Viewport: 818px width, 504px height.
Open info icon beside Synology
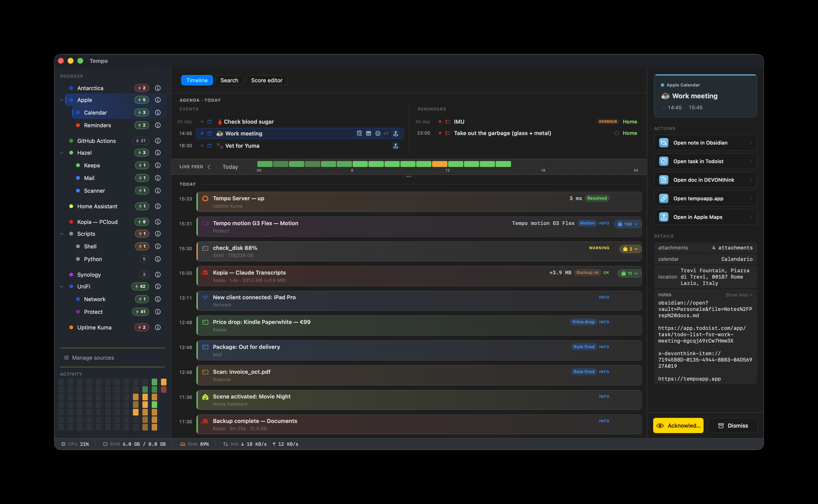pos(158,275)
